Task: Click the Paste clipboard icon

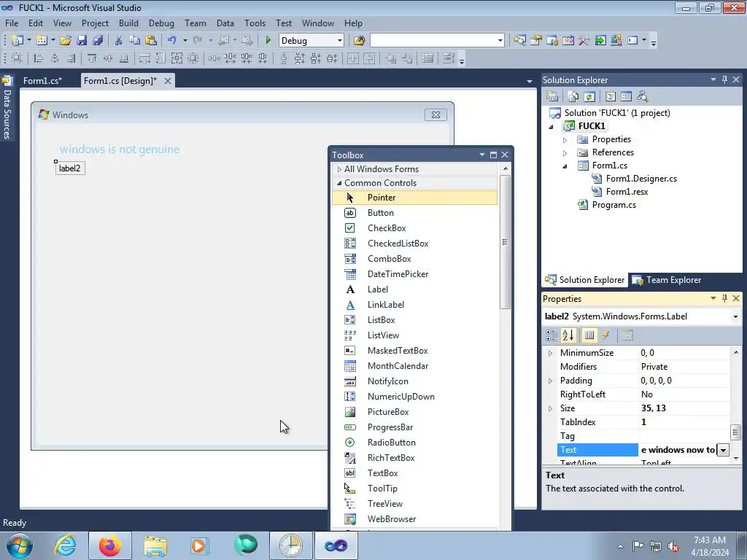Action: pyautogui.click(x=151, y=41)
